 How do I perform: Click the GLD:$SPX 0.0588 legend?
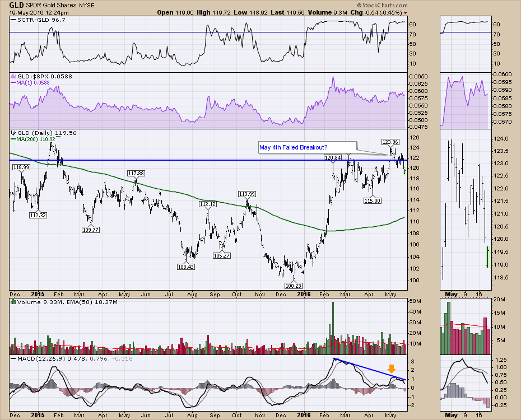pyautogui.click(x=41, y=76)
